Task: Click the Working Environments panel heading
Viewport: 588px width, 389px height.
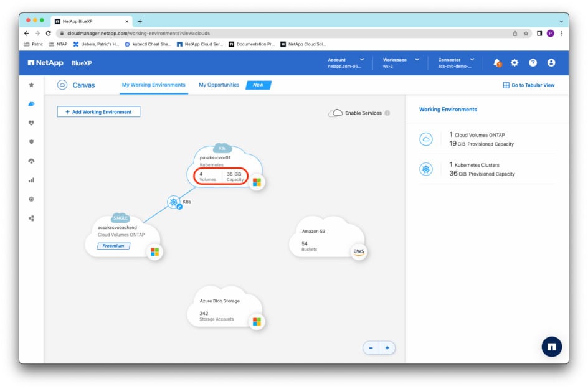Action: tap(448, 110)
